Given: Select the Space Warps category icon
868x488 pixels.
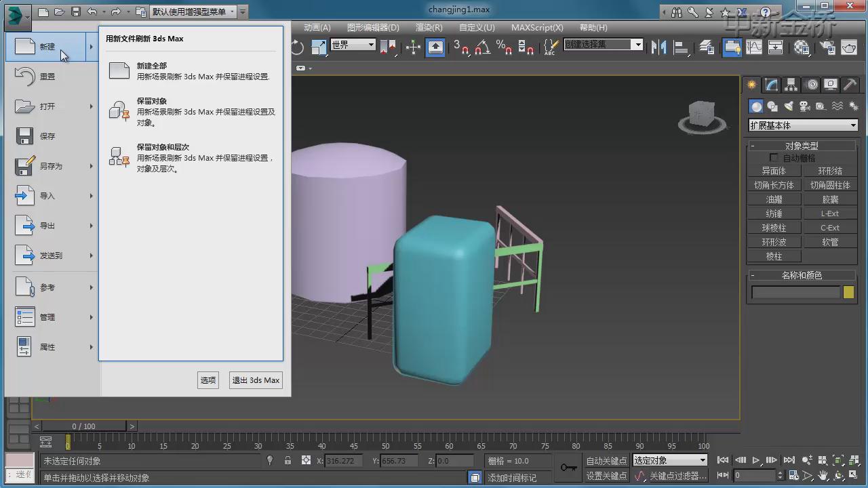Looking at the screenshot, I should click(x=837, y=106).
